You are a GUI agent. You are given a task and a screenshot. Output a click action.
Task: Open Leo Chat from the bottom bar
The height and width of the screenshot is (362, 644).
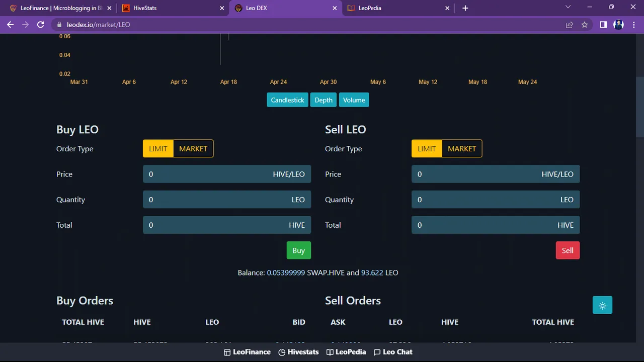393,352
